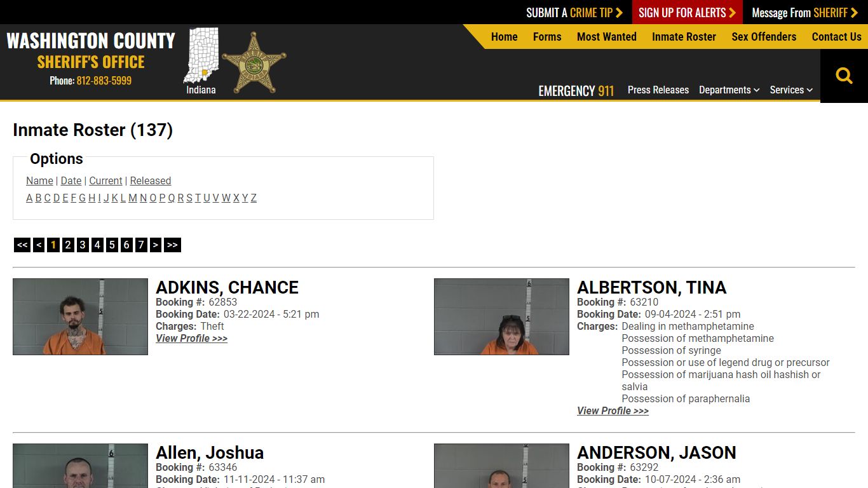Screen dimensions: 868x488
Task: Click booking date 03-22-2024 - 5:21 pm
Action: (271, 315)
